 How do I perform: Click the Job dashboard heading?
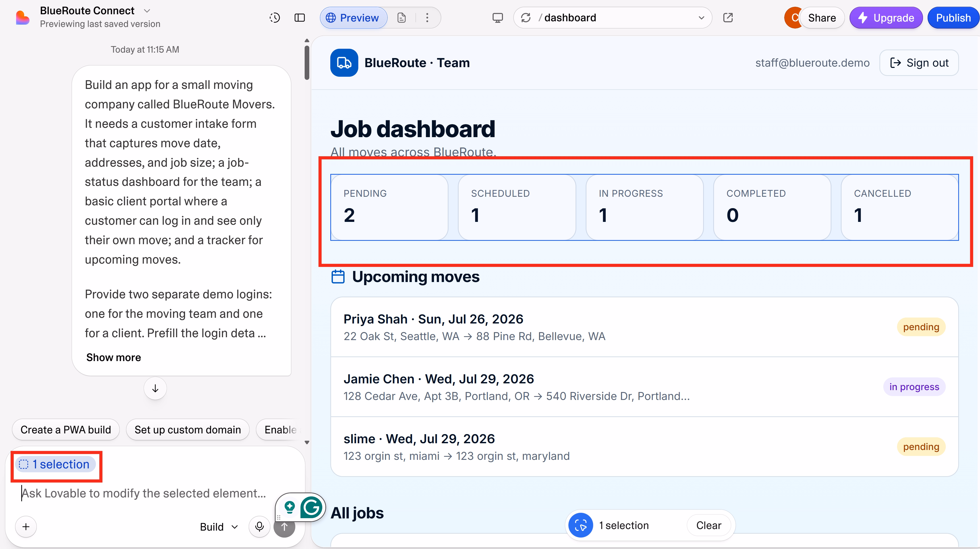click(x=413, y=129)
